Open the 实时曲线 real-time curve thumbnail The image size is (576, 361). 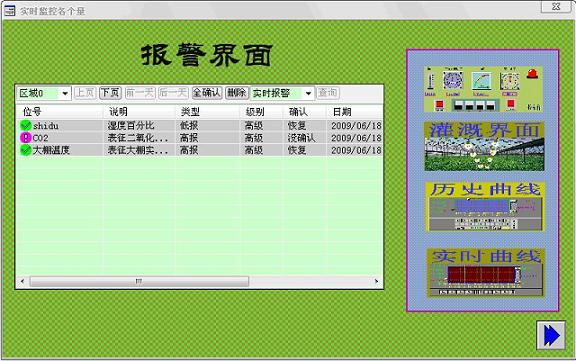[485, 272]
